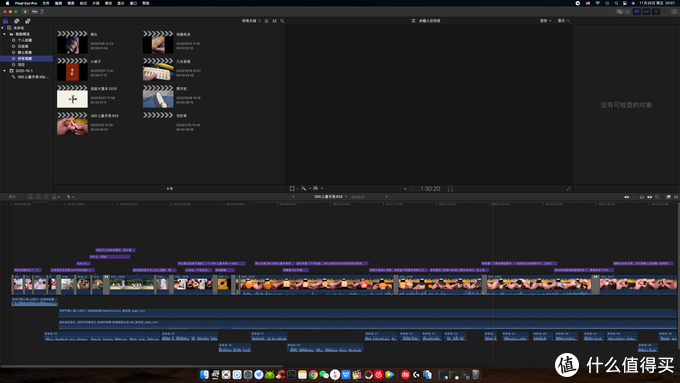This screenshot has width=680, height=383.
Task: Open the Photos and Audio sidebar icon
Action: click(16, 21)
